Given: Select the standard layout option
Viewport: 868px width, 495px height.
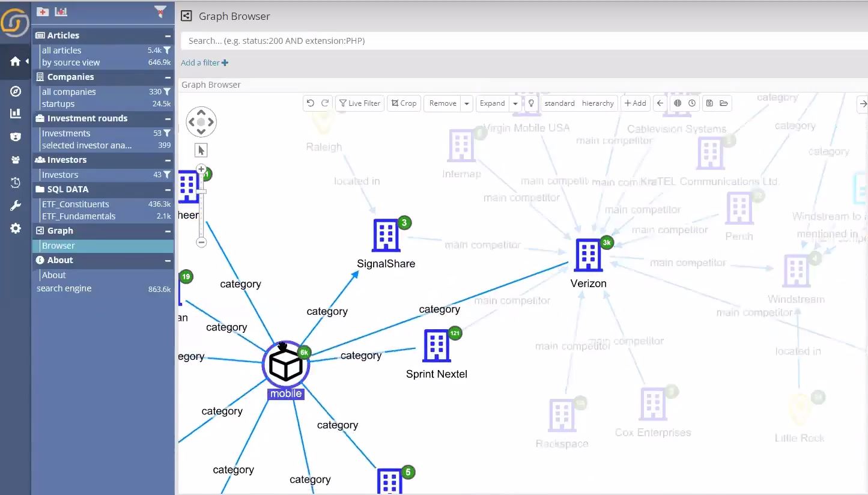Looking at the screenshot, I should [559, 103].
